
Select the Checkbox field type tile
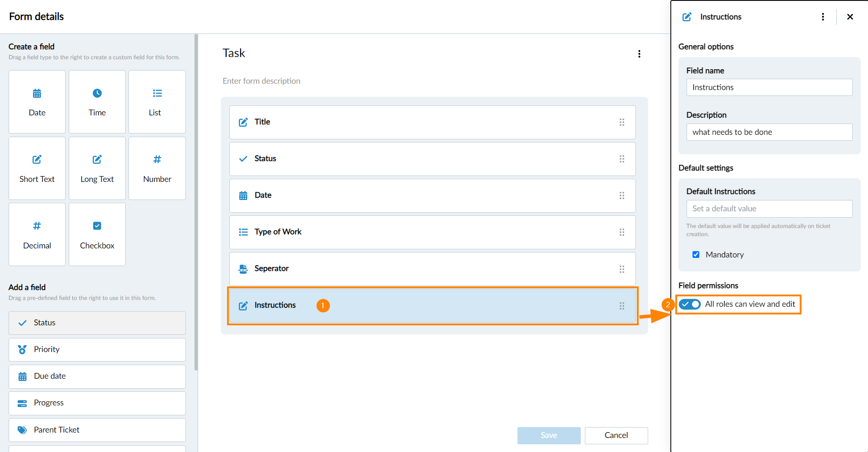97,234
